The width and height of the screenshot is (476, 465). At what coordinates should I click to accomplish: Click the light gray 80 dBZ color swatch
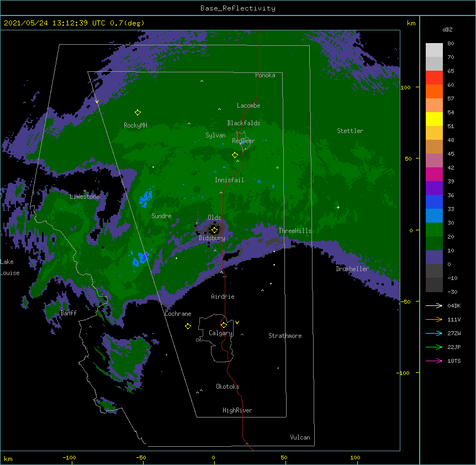tap(434, 50)
